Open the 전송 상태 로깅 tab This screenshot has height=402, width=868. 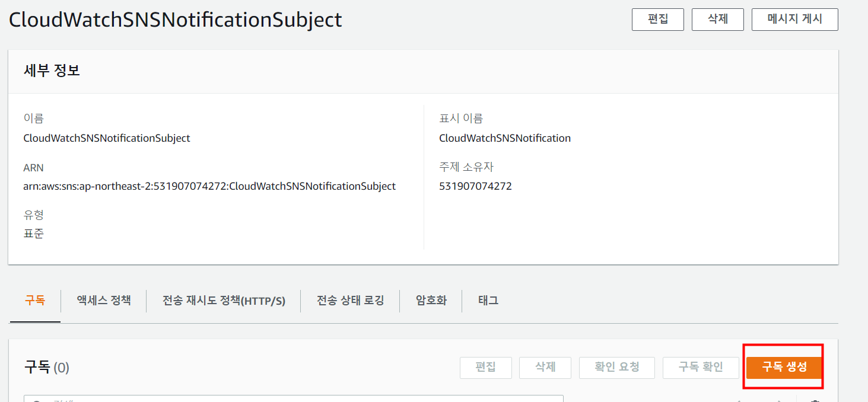pyautogui.click(x=351, y=301)
